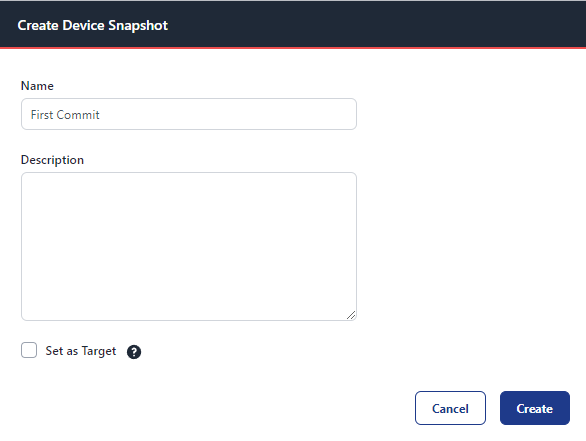Click the empty right part of the Name input
The width and height of the screenshot is (586, 441).
tap(262, 114)
